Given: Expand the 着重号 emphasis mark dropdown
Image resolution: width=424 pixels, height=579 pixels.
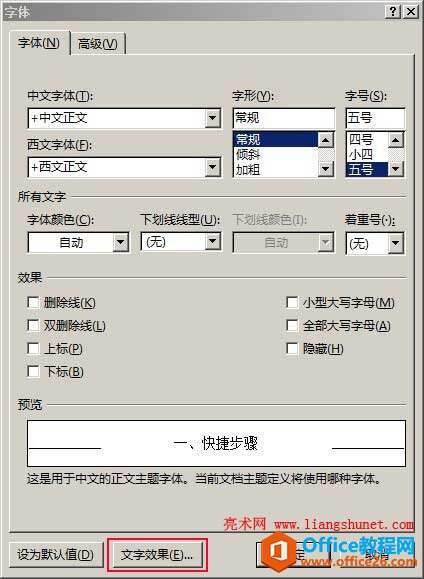Looking at the screenshot, I should point(396,243).
